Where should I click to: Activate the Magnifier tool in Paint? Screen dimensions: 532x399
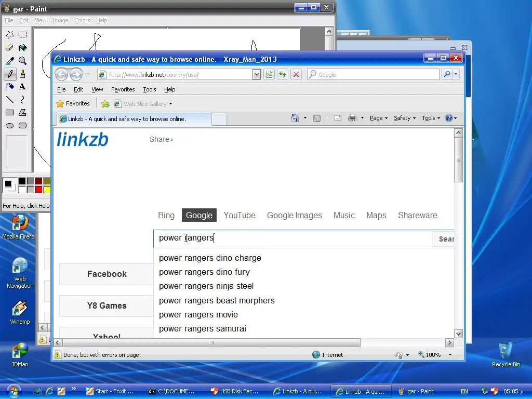coord(22,61)
